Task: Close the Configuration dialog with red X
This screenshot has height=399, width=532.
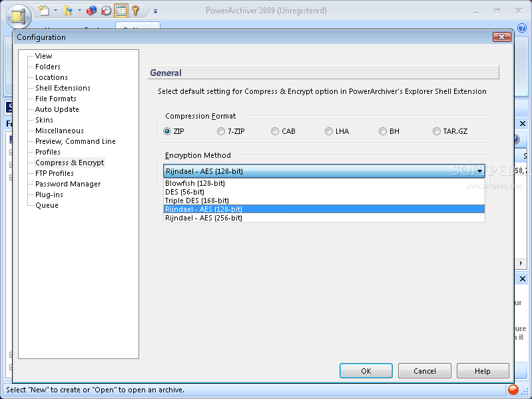Action: click(502, 37)
